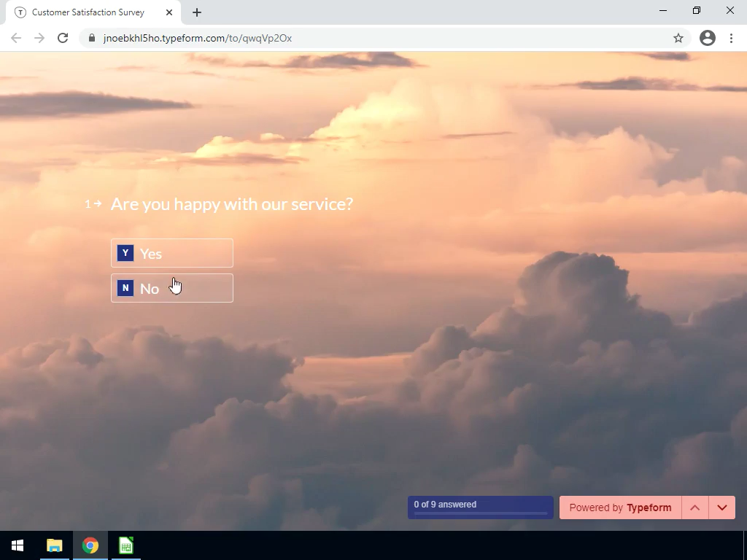Go to next question with down chevron
The height and width of the screenshot is (560, 747).
722,507
